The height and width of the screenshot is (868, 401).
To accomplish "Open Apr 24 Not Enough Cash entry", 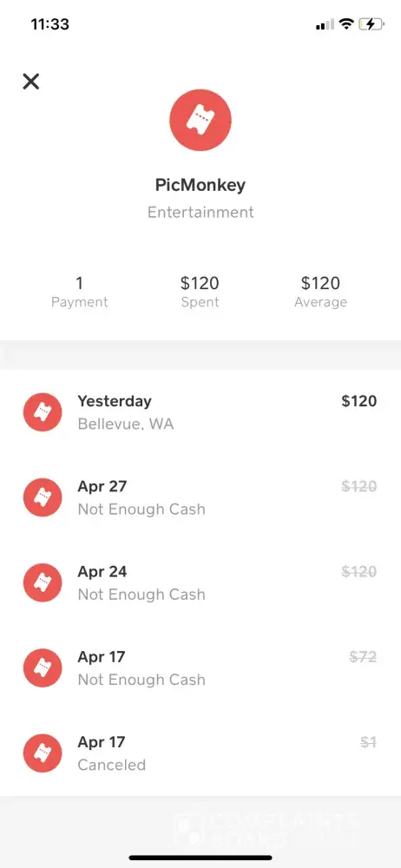I will 200,583.
